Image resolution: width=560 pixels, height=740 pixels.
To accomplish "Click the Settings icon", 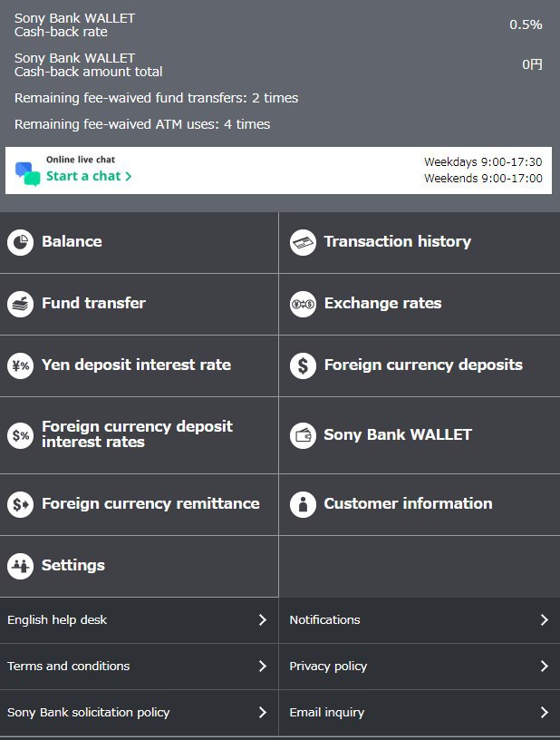I will point(20,566).
